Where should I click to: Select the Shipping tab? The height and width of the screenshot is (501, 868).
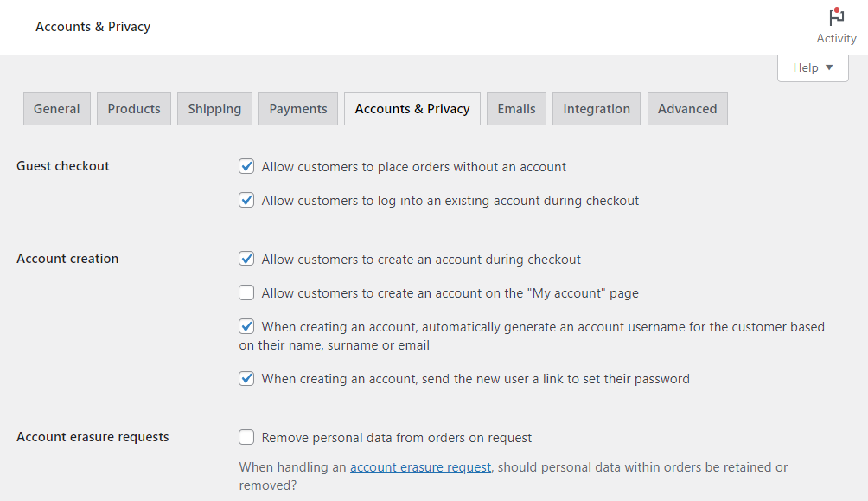[214, 108]
